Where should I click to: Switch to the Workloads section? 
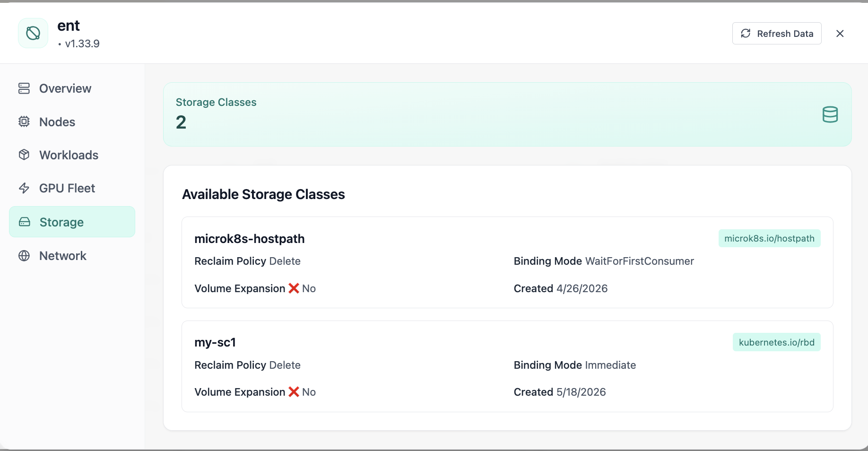pos(72,155)
